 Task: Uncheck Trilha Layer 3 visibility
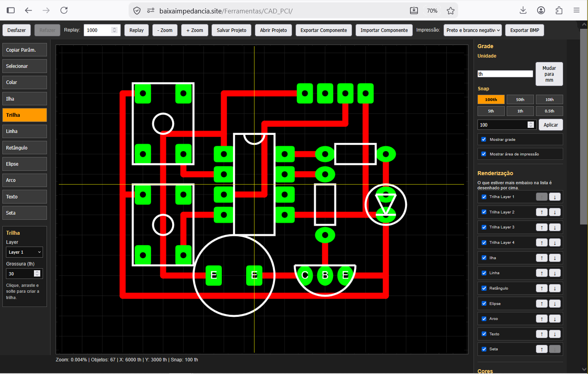coord(484,227)
